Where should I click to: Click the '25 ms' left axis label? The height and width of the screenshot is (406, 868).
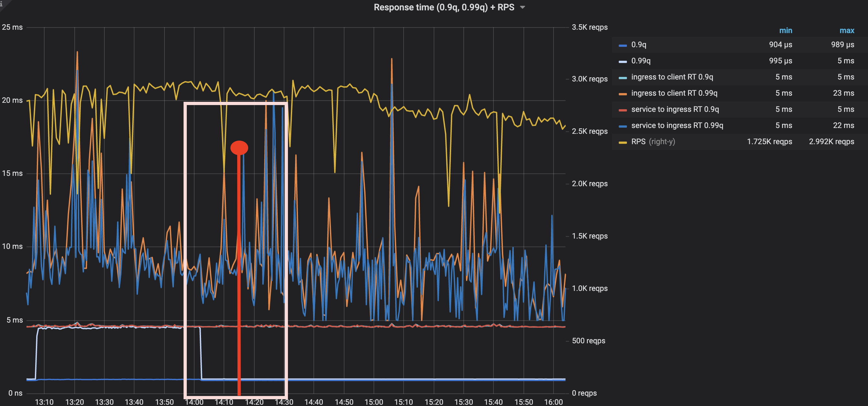(x=13, y=27)
